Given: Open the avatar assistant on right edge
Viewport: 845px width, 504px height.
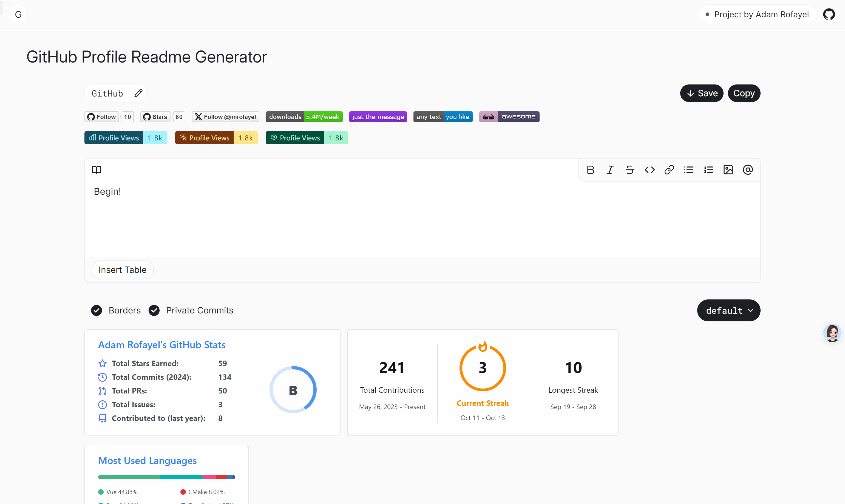Looking at the screenshot, I should (832, 333).
